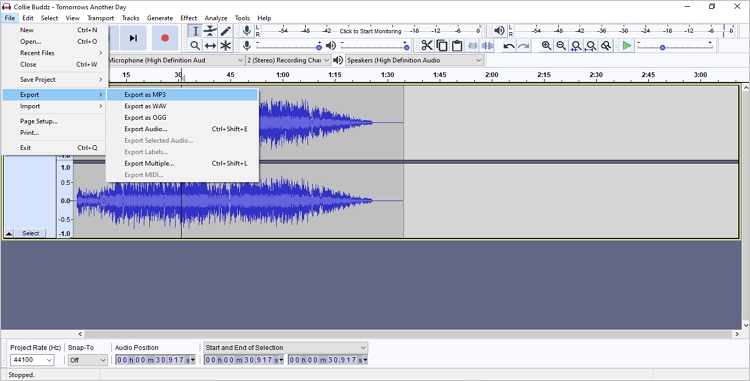The image size is (750, 381).
Task: Click the recording meter microphone icon
Action: tap(246, 31)
